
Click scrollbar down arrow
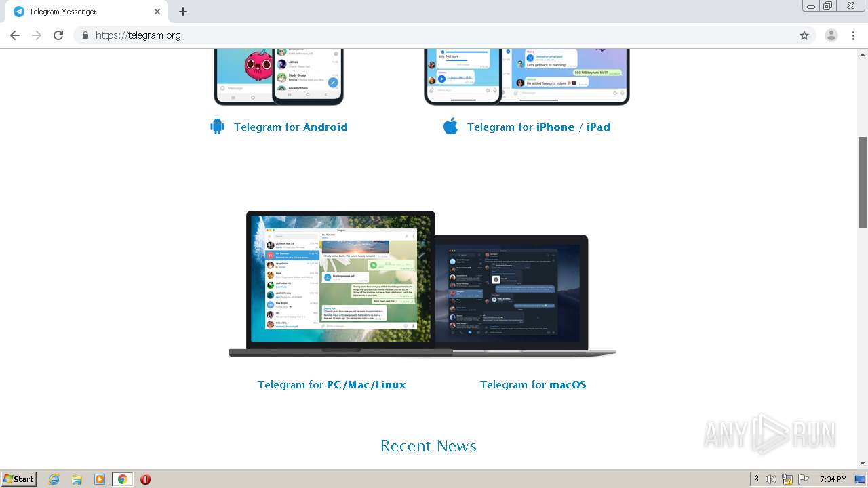[863, 463]
